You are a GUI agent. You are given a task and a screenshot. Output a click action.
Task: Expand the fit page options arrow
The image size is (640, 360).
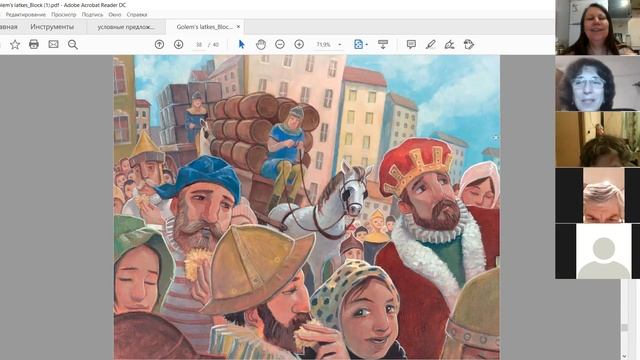click(x=367, y=44)
